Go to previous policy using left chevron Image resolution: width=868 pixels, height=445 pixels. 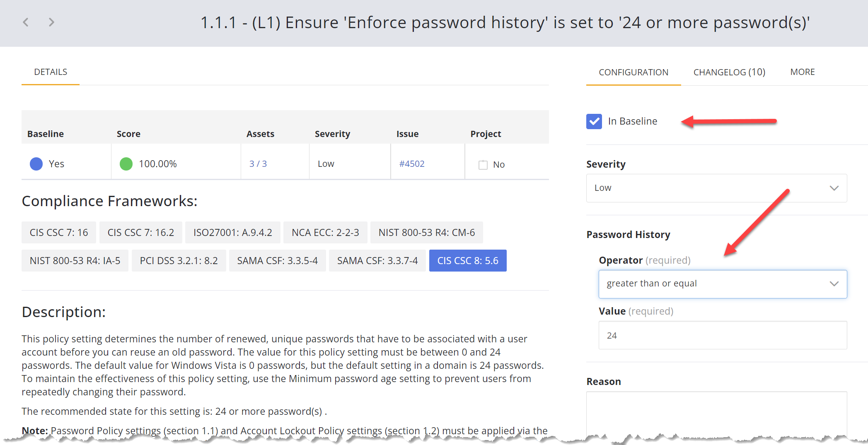(26, 22)
